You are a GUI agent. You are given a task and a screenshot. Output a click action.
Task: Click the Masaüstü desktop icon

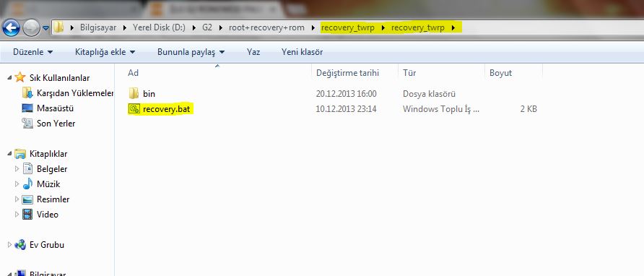pyautogui.click(x=27, y=108)
